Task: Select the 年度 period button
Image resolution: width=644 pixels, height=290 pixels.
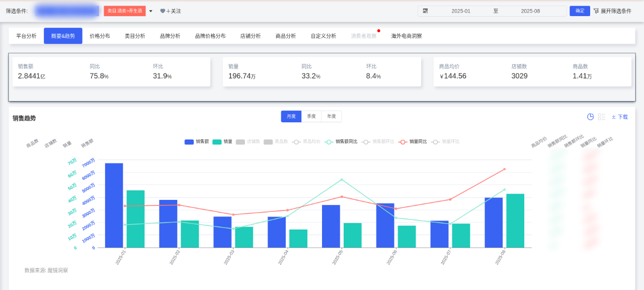Action: coord(331,116)
